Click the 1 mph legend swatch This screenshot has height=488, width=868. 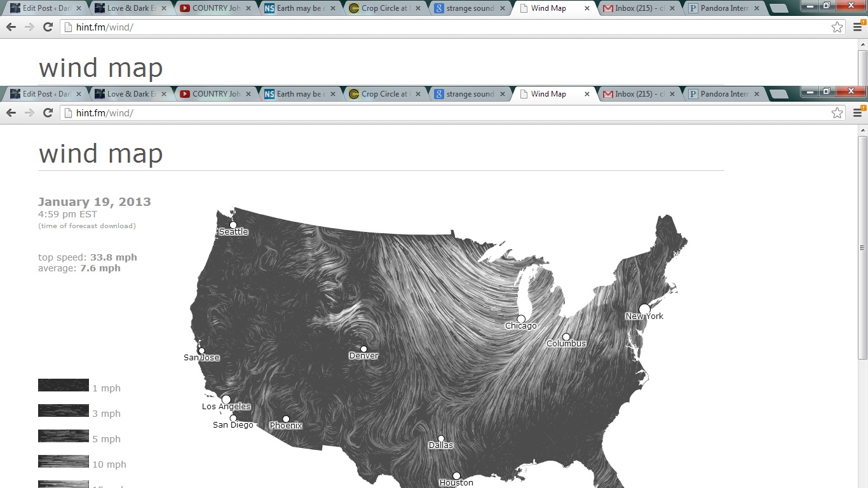64,385
